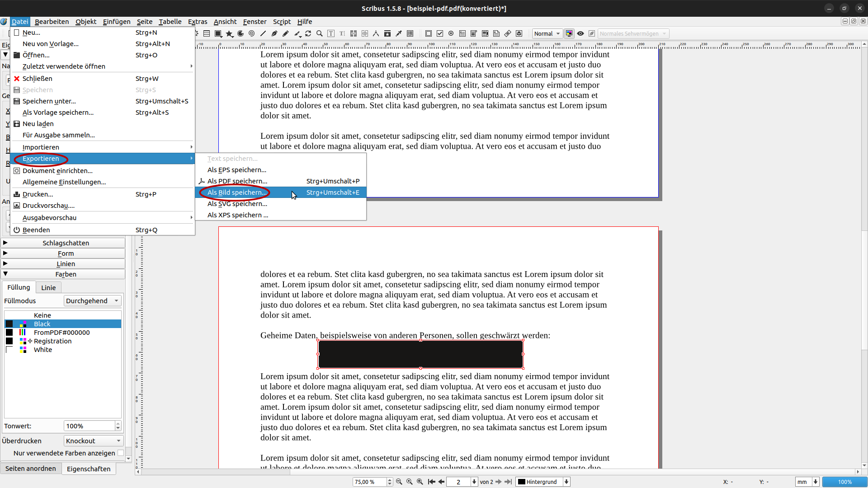Viewport: 868px width, 488px height.
Task: Select the eyedropper tool
Action: [x=399, y=33]
